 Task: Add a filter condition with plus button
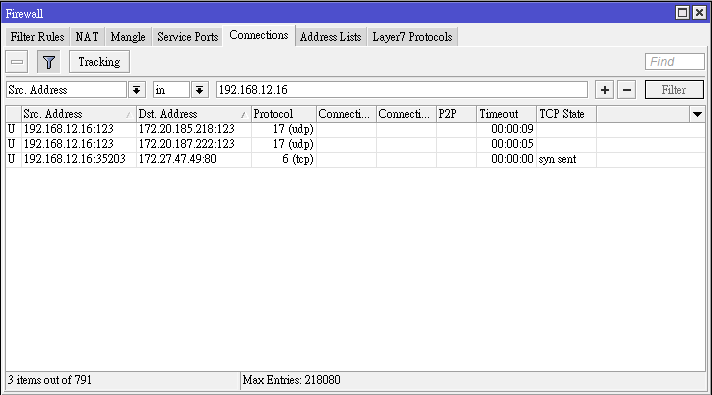pyautogui.click(x=604, y=90)
